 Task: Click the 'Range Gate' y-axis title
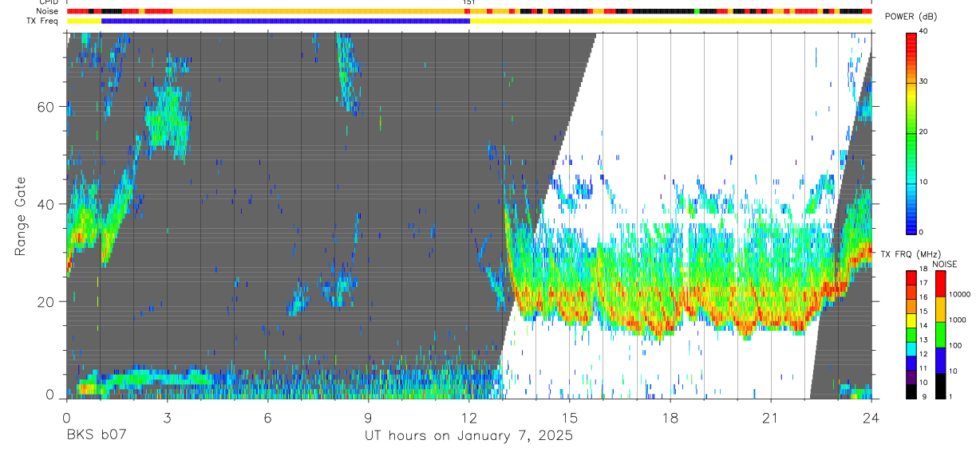20,216
